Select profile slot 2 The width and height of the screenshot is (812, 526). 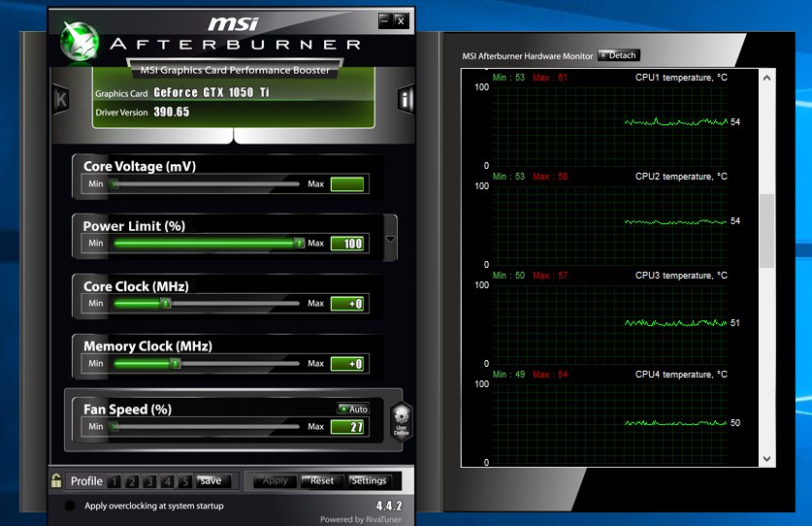click(x=132, y=481)
